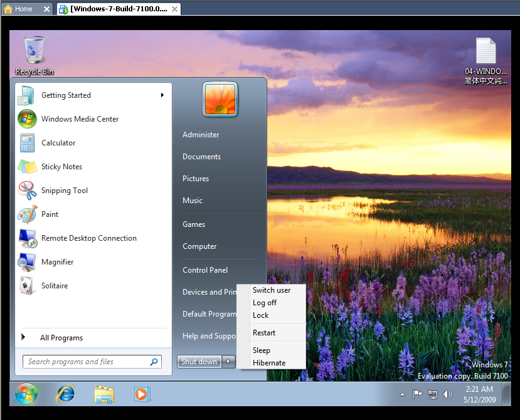Open Pictures from the Start menu
The image size is (520, 420).
point(196,178)
